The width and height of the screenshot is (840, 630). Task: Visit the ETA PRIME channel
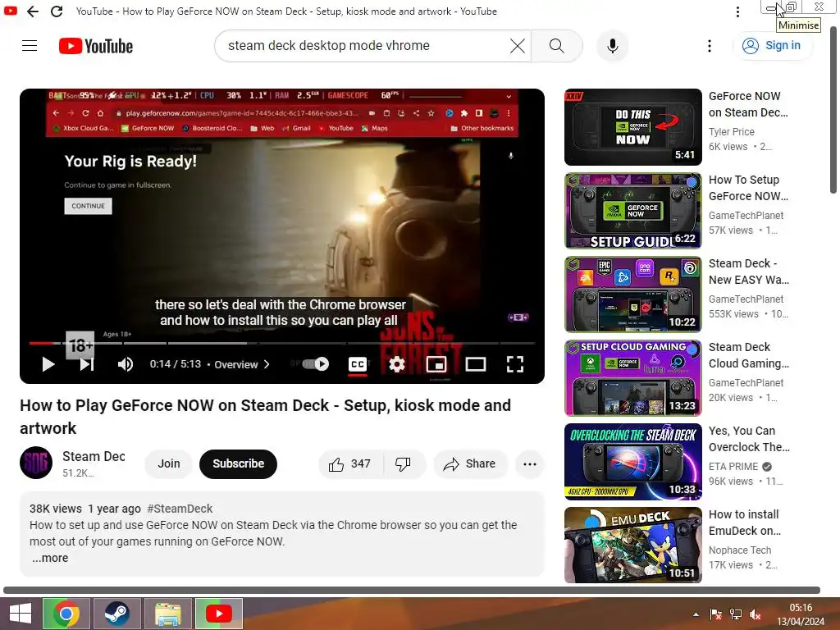coord(733,467)
